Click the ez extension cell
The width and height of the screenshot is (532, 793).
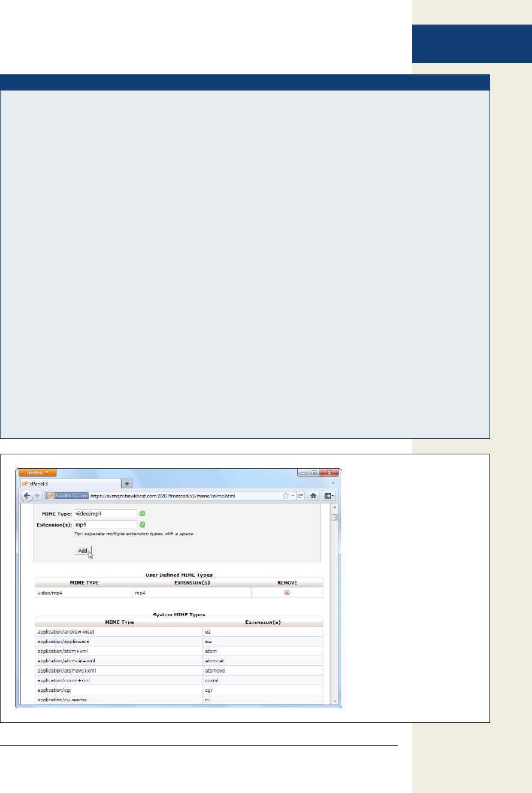click(x=263, y=632)
